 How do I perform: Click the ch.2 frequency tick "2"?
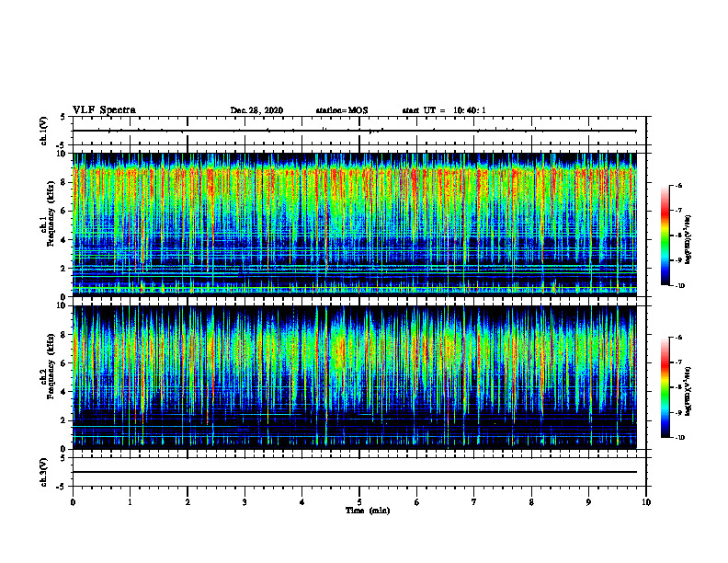pos(64,420)
